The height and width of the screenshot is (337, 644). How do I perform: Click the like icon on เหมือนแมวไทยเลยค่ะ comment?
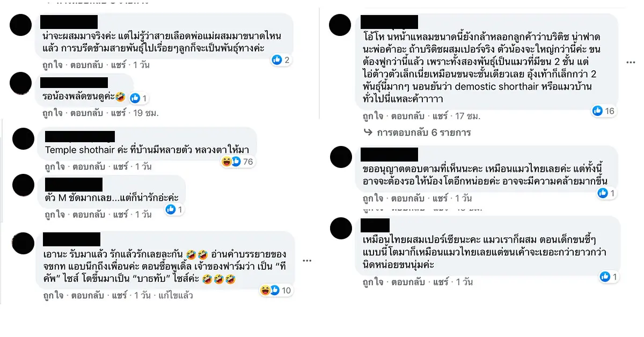(x=603, y=193)
